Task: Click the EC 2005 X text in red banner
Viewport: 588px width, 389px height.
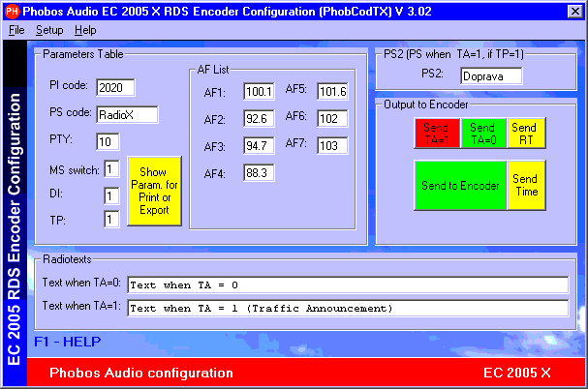Action: [x=516, y=373]
